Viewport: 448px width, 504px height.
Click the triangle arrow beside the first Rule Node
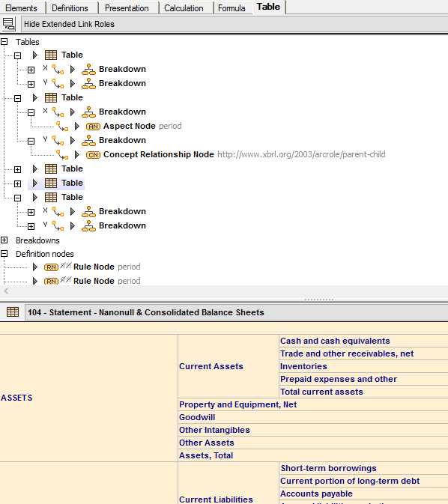tap(35, 267)
